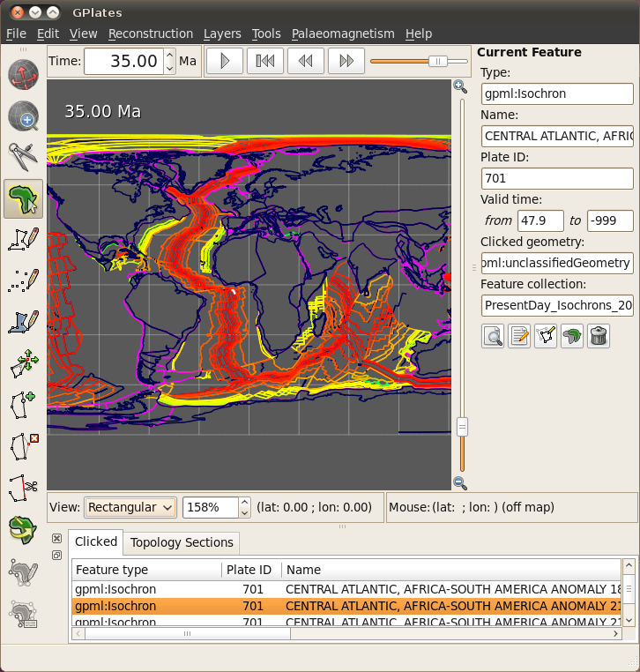
Task: Select the Delete Vertex tool
Action: point(23,446)
